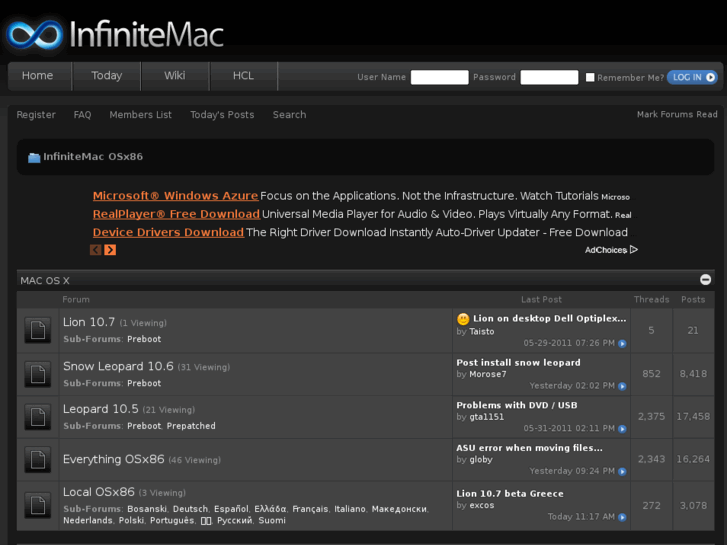This screenshot has height=545, width=727.
Task: View profile of user Taisto
Action: pyautogui.click(x=482, y=332)
